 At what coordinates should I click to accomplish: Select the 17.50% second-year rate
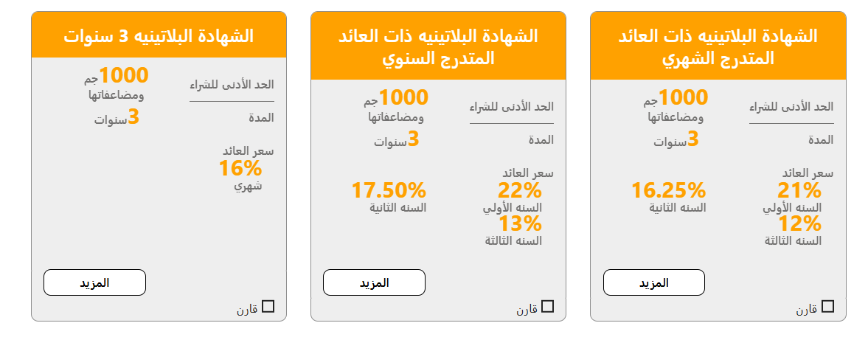(x=389, y=191)
